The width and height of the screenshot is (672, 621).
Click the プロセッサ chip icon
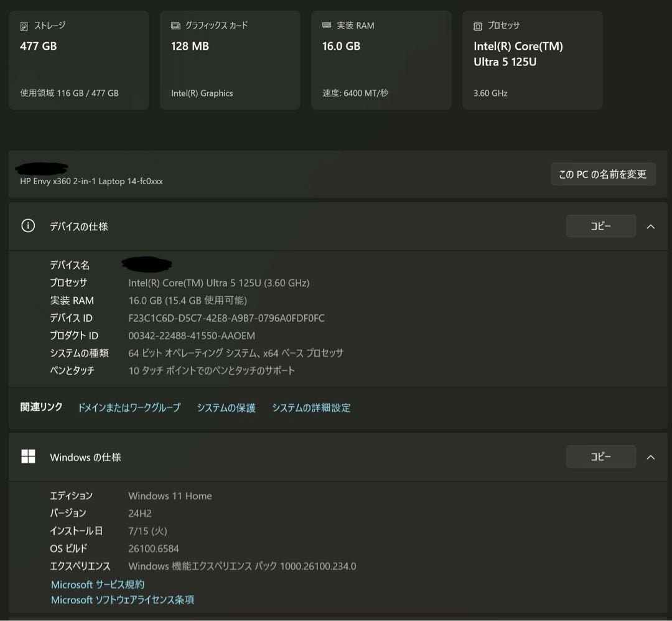(x=478, y=26)
